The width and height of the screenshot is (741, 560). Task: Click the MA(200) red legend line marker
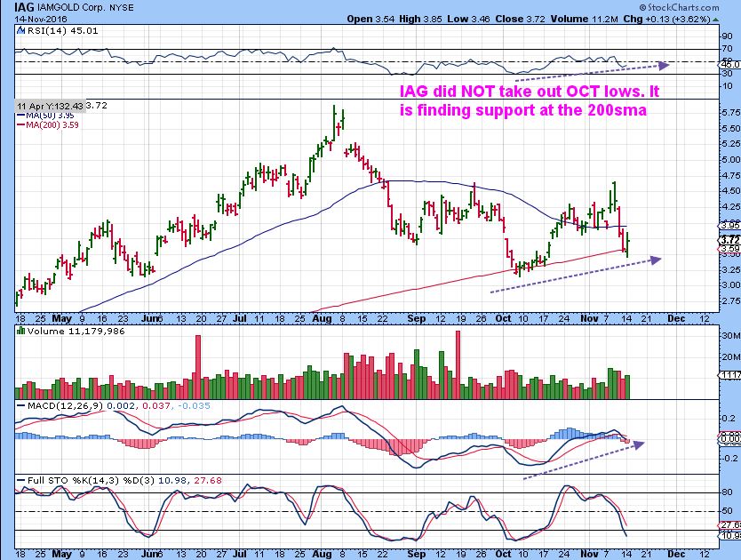[21, 124]
